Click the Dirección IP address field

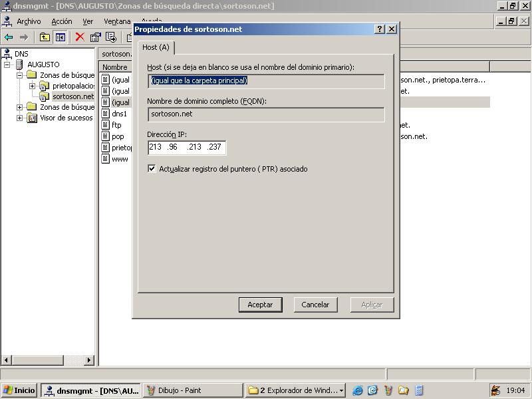(x=187, y=147)
